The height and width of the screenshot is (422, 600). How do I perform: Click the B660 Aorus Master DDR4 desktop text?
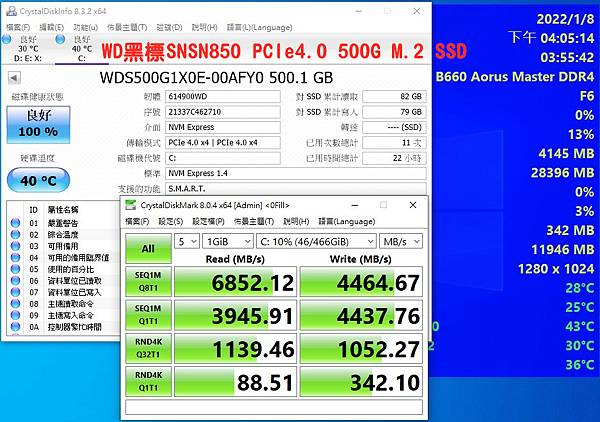[x=515, y=77]
